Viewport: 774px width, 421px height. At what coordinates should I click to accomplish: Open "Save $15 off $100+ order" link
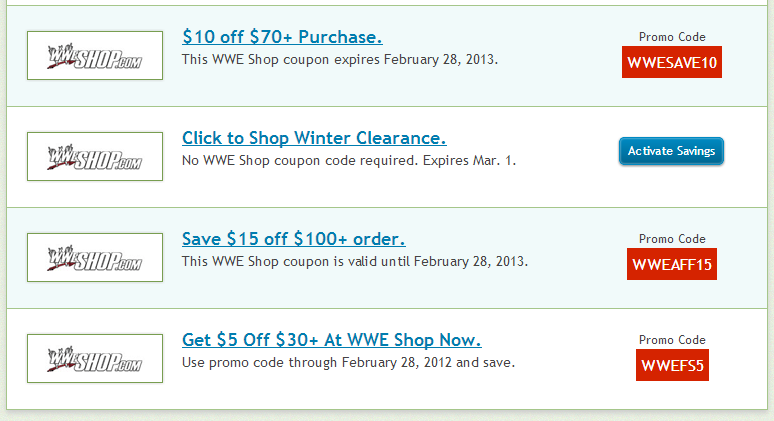click(x=294, y=239)
